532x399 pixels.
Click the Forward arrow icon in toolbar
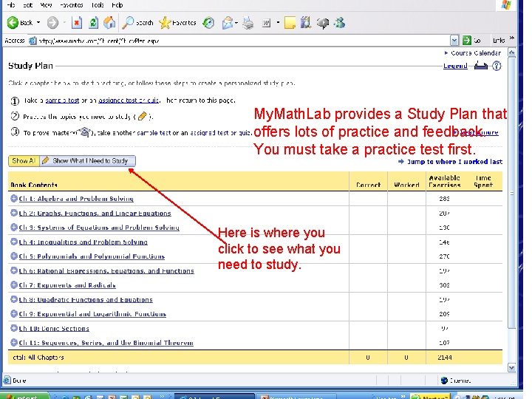[52, 23]
